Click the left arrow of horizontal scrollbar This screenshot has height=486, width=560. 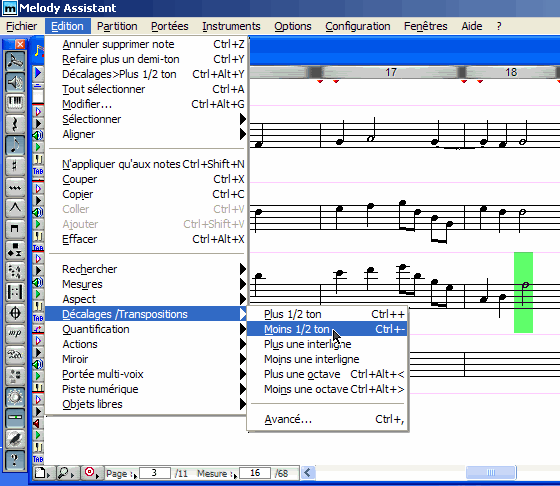tap(308, 473)
